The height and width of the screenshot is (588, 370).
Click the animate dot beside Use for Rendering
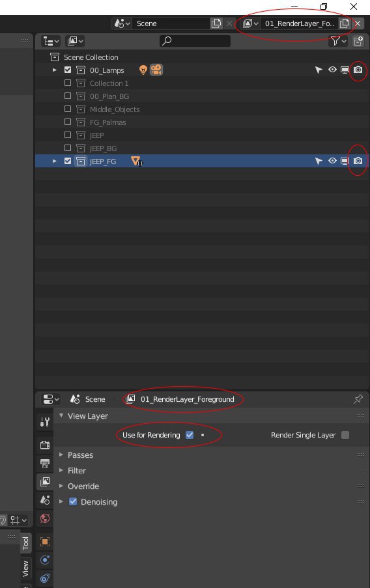(x=203, y=435)
